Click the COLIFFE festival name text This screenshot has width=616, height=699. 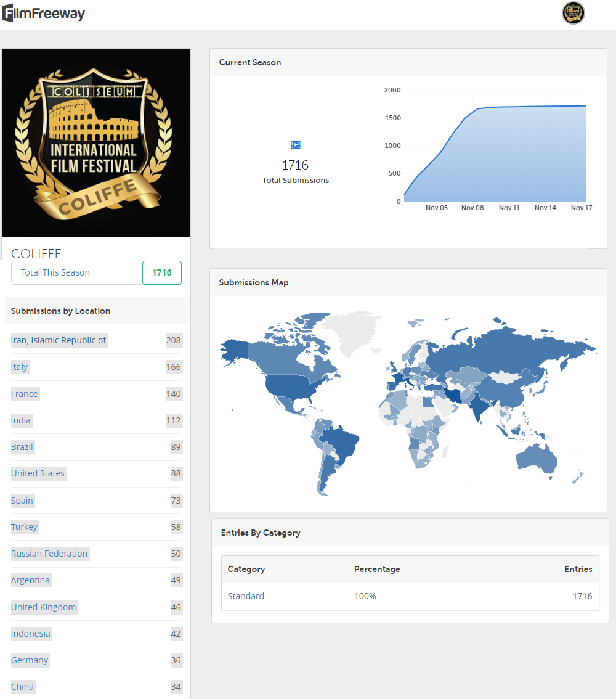(36, 254)
